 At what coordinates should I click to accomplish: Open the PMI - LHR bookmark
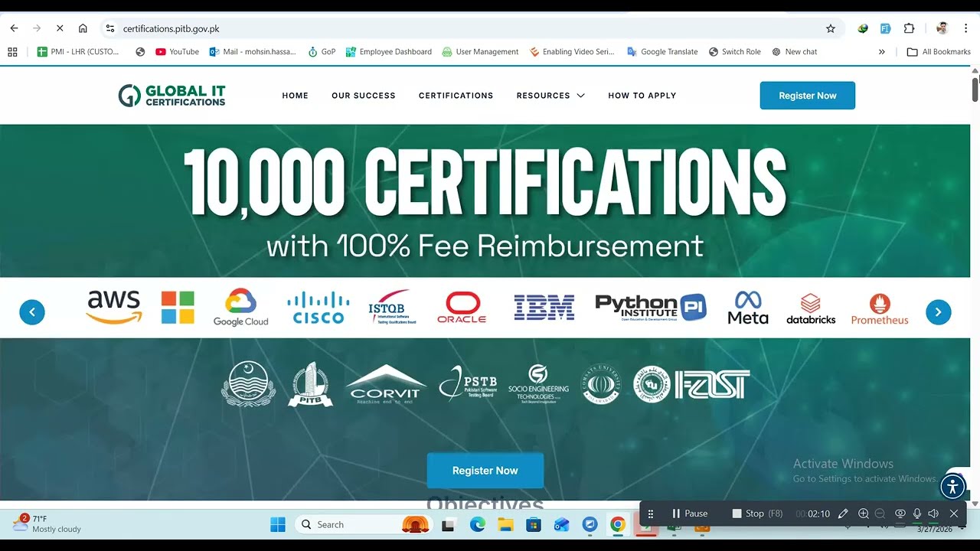point(79,52)
